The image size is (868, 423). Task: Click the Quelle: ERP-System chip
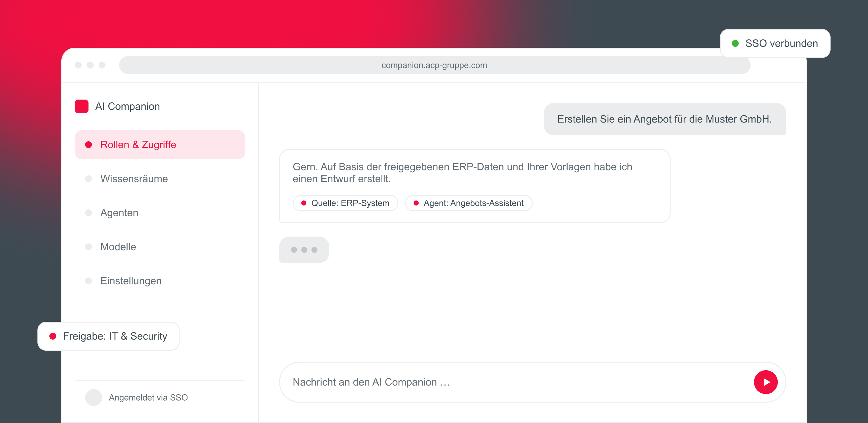[x=345, y=203]
